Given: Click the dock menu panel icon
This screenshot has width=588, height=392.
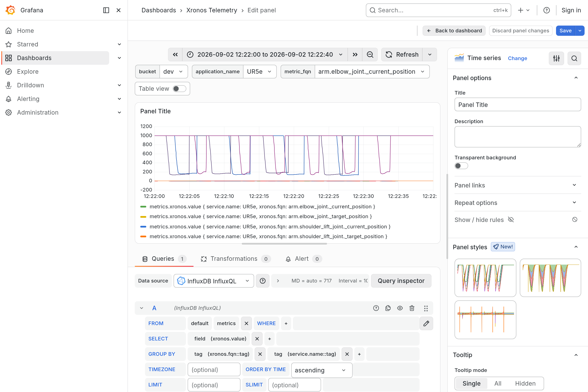Looking at the screenshot, I should pyautogui.click(x=106, y=10).
